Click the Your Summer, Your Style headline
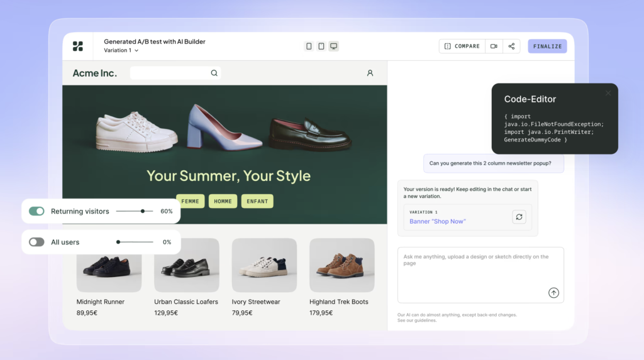 228,176
